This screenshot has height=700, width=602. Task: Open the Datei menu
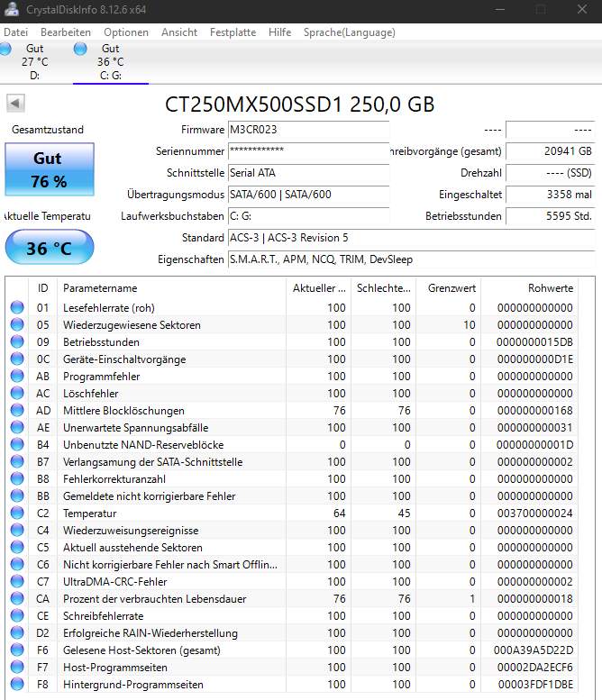(x=15, y=32)
